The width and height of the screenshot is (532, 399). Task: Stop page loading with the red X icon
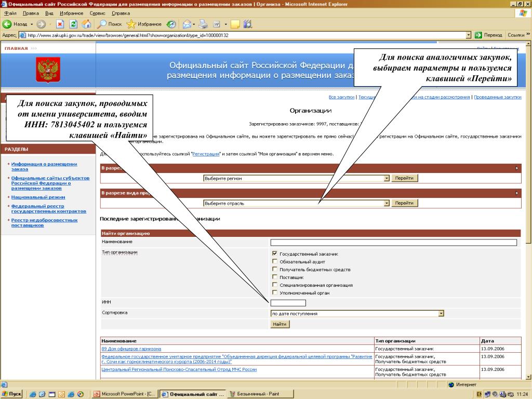60,24
